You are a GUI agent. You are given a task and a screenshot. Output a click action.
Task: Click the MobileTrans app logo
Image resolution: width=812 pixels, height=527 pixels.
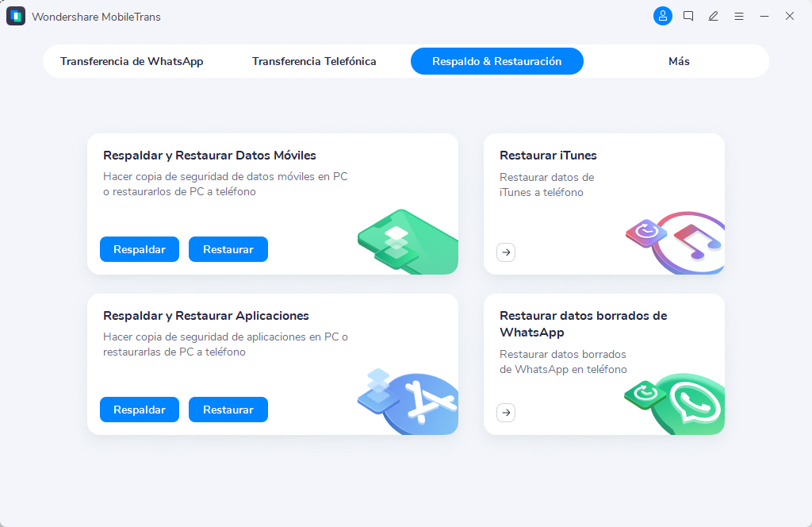[16, 16]
